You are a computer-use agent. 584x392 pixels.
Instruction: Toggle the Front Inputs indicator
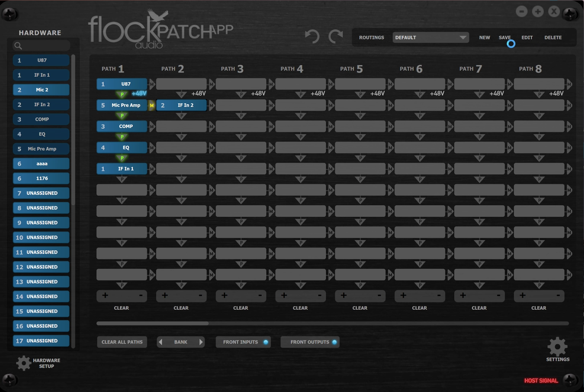(x=266, y=342)
